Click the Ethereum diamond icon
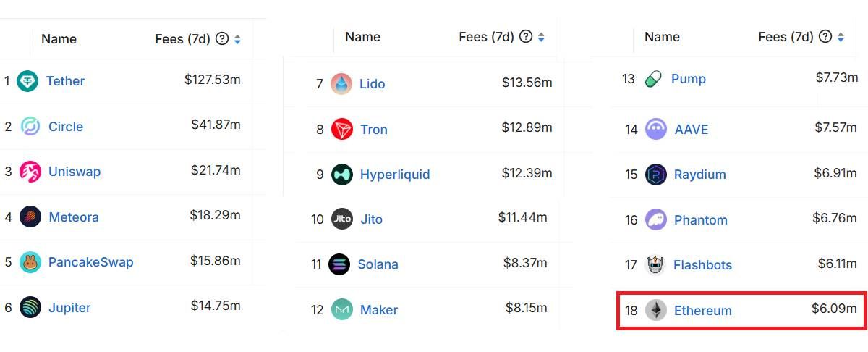The image size is (868, 352). click(656, 310)
